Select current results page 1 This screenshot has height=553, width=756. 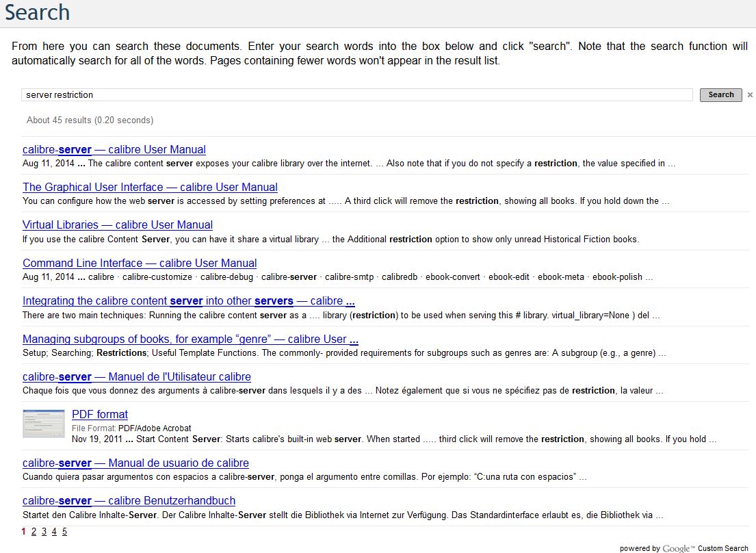24,531
